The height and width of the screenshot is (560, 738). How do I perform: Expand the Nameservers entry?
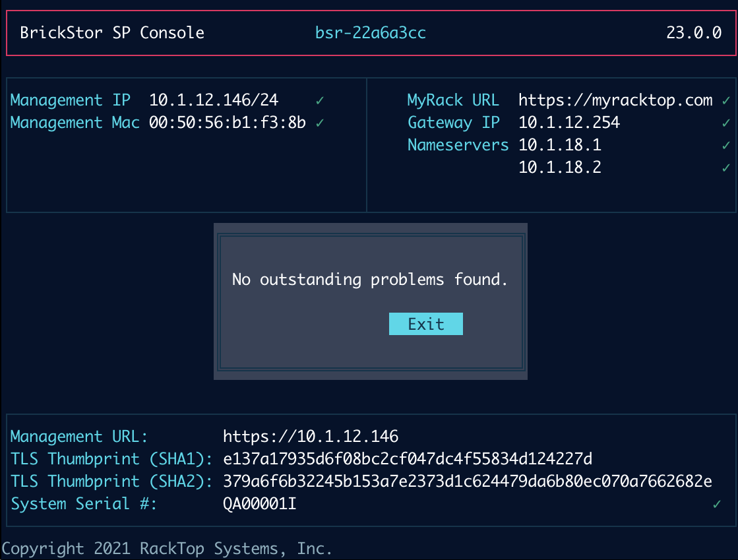(458, 145)
